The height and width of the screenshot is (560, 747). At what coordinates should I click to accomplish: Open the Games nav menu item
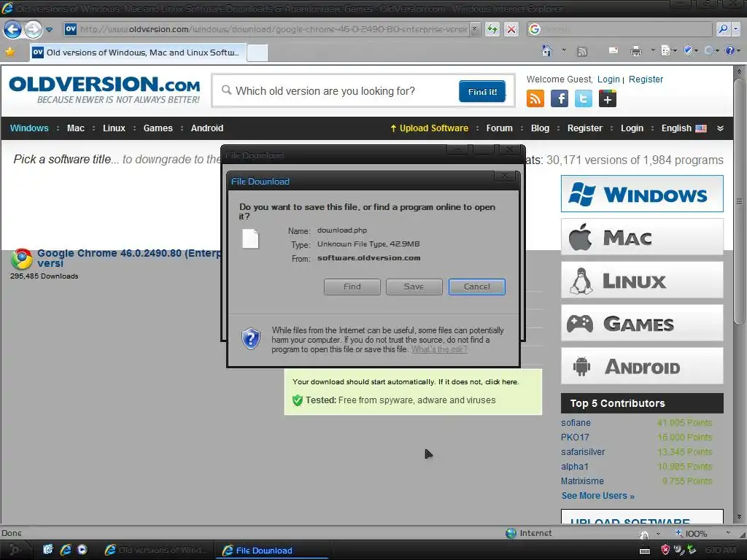[x=158, y=128]
